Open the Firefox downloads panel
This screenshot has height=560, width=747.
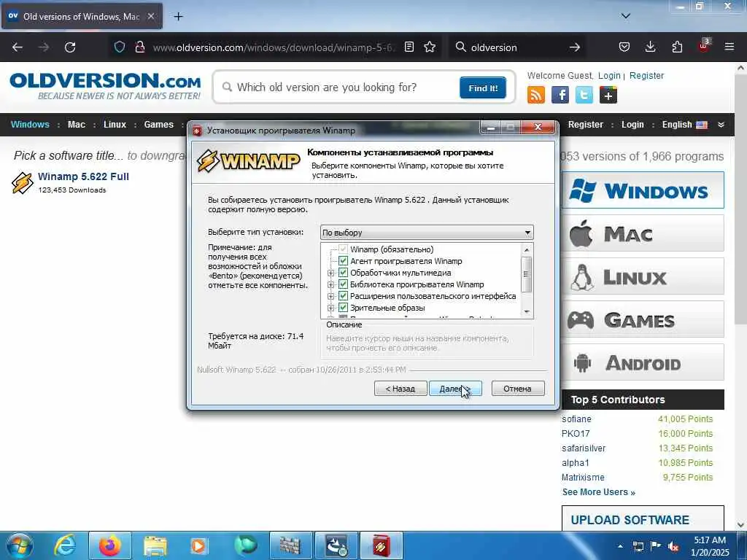650,47
